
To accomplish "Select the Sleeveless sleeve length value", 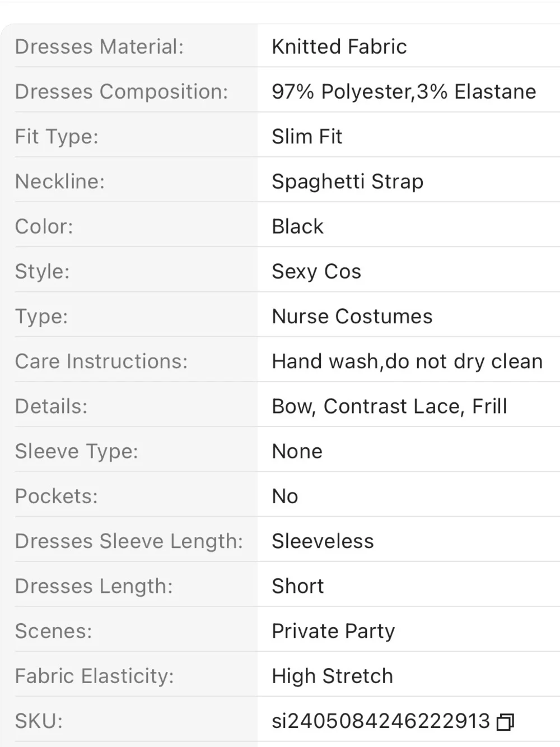I will (x=323, y=541).
